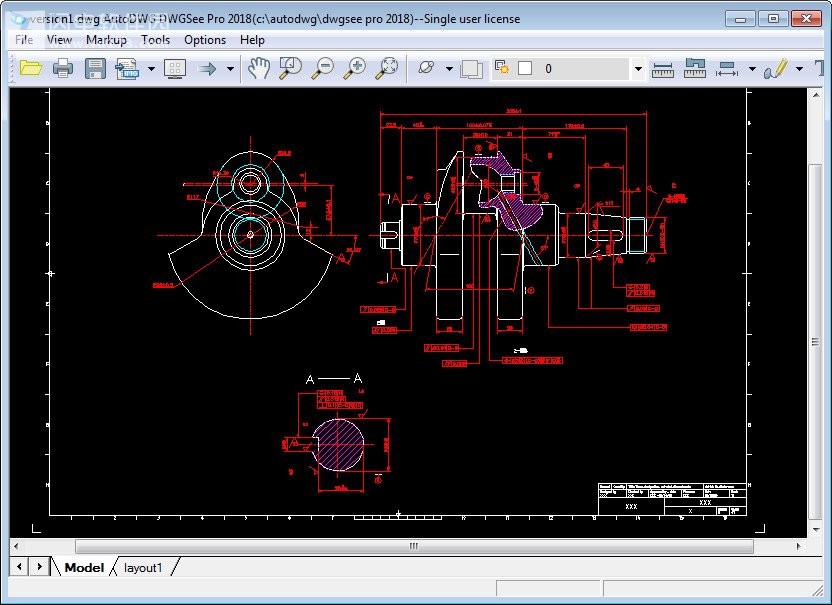Select the Pan hand tool
This screenshot has height=605, width=832.
click(259, 68)
